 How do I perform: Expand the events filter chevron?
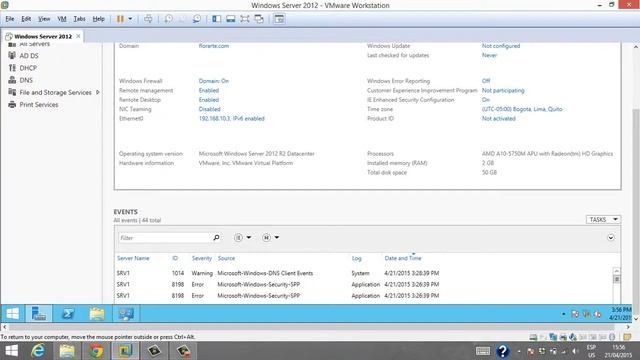point(611,238)
